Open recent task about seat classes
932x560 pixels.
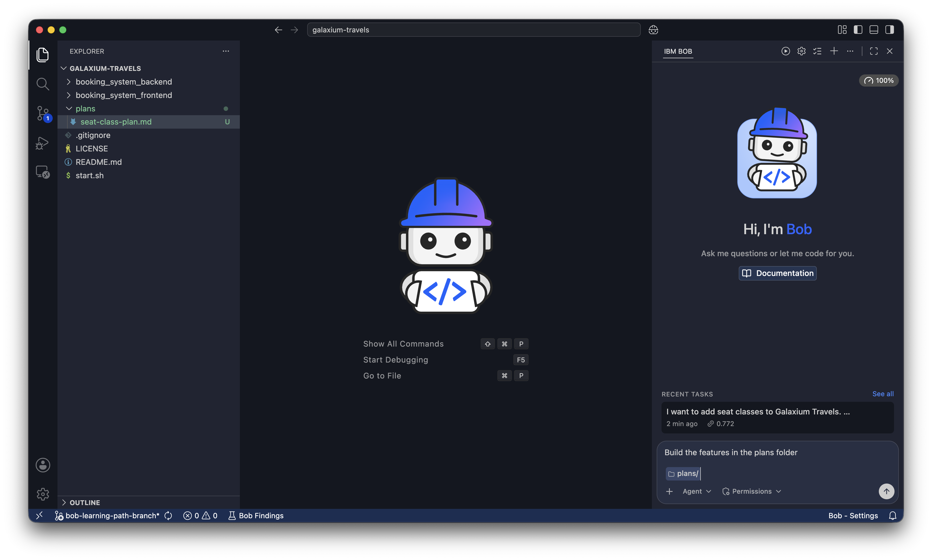point(777,417)
